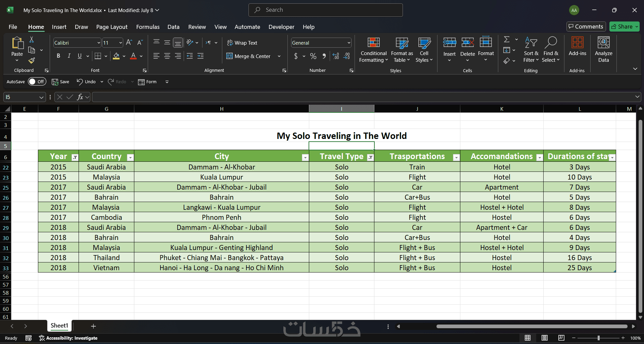Toggle Bottom Align button

pos(178,43)
